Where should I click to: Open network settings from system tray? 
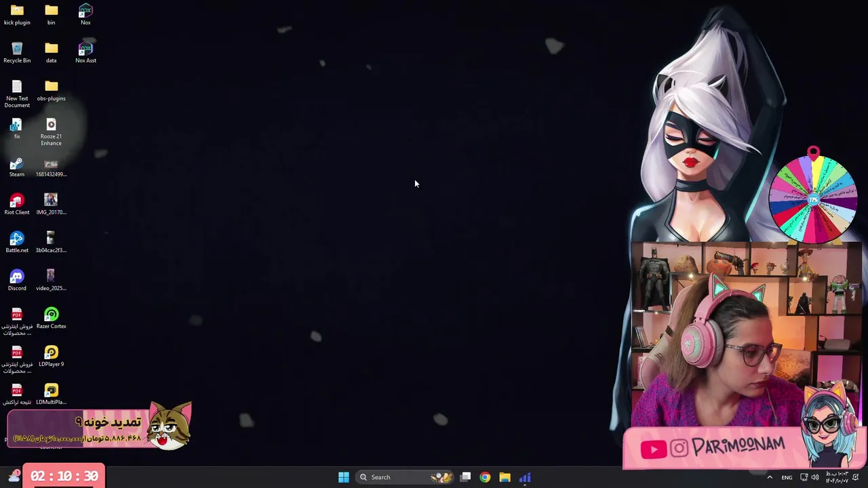coord(804,477)
